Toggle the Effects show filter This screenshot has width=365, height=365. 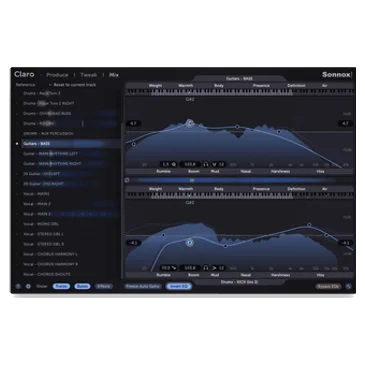pyautogui.click(x=104, y=286)
